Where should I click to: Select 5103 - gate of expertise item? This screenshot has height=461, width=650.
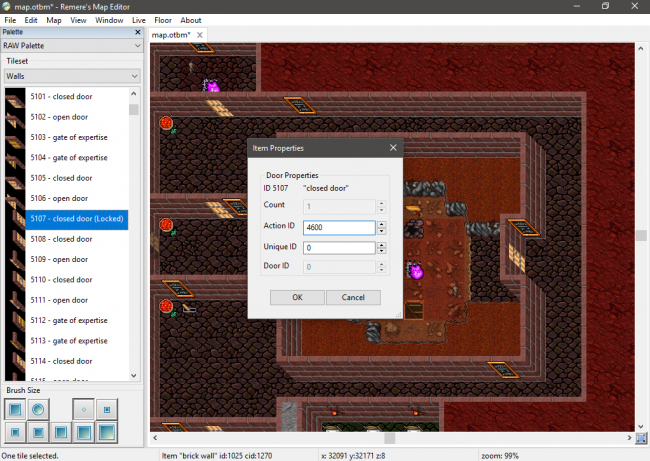tap(77, 137)
